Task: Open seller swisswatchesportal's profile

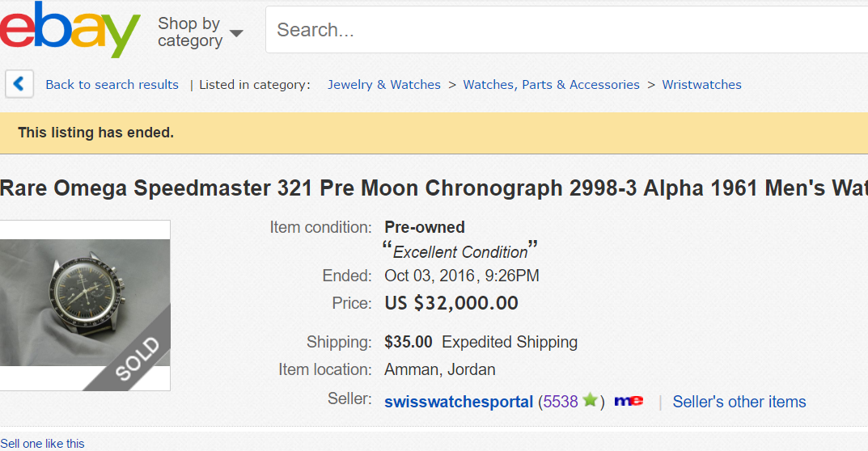Action: tap(459, 402)
